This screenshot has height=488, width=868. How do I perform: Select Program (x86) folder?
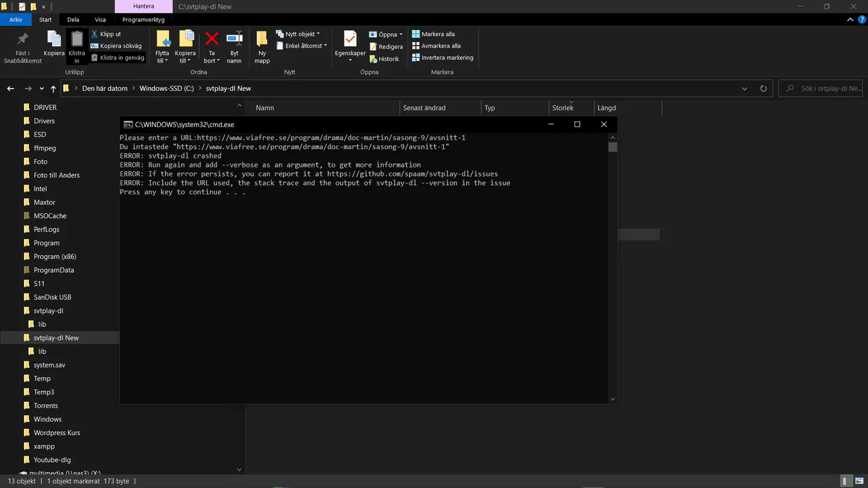pyautogui.click(x=55, y=257)
